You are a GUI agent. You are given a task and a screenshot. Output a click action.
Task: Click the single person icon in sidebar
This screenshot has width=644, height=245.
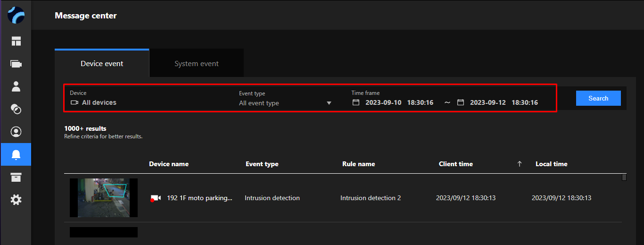16,86
